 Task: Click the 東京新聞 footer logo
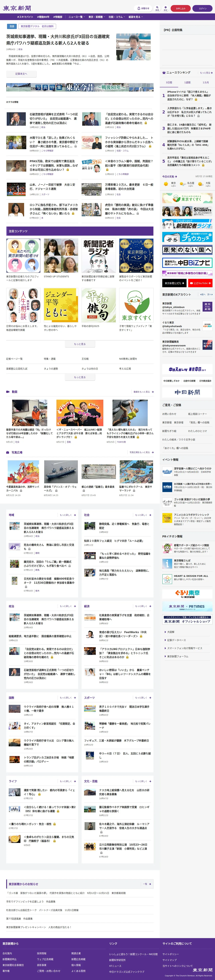coord(202,970)
